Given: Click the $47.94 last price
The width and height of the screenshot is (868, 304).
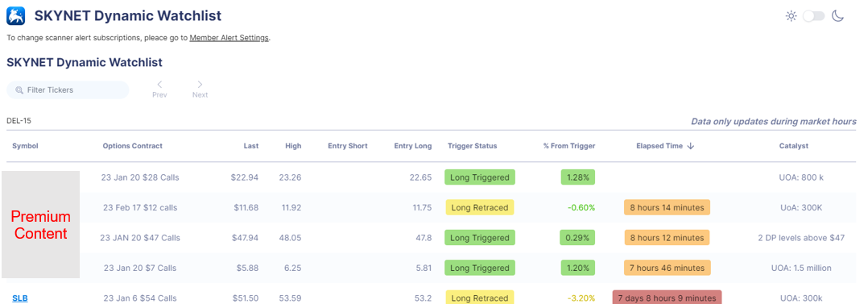Looking at the screenshot, I should 245,238.
